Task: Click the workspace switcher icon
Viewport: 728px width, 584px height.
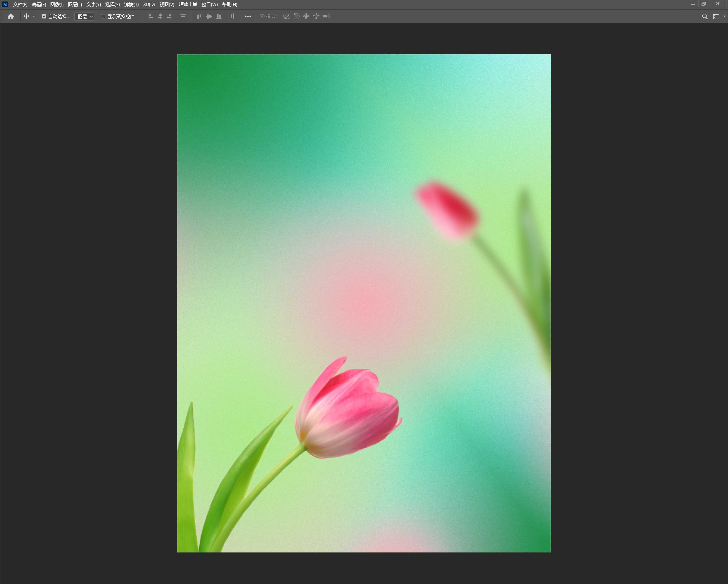Action: pyautogui.click(x=716, y=16)
